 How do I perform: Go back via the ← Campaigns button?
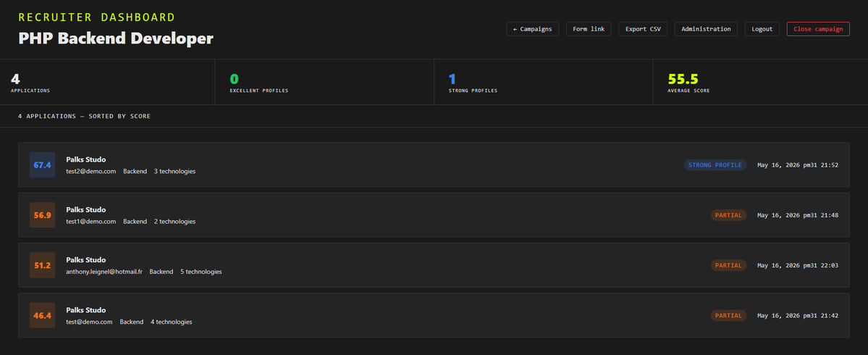(533, 29)
